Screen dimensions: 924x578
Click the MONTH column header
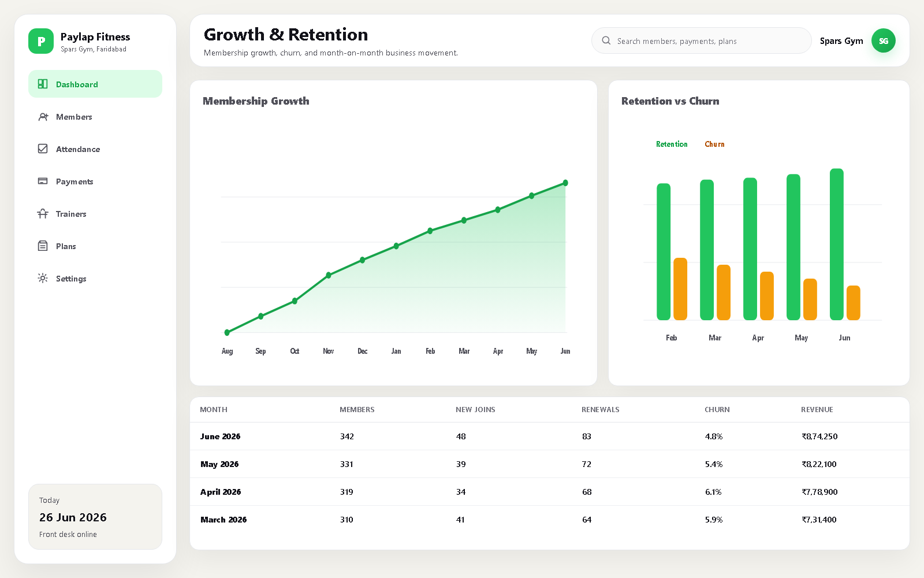click(x=214, y=409)
